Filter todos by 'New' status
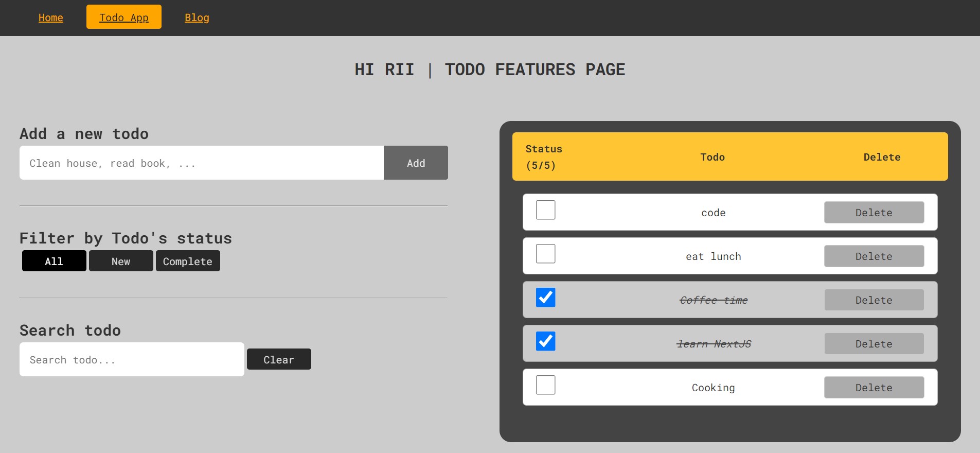This screenshot has width=980, height=453. click(x=121, y=261)
